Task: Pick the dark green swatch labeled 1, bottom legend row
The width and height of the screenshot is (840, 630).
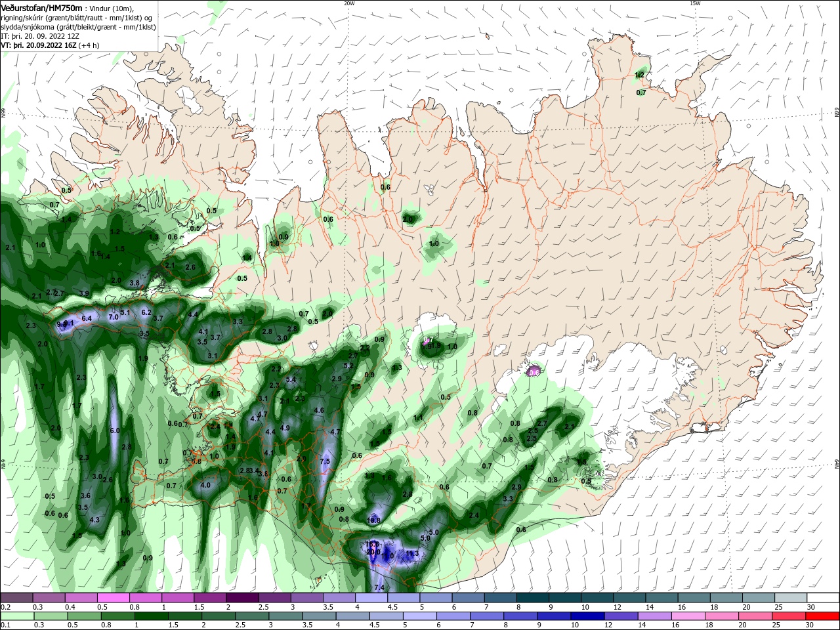Action: coord(152,616)
